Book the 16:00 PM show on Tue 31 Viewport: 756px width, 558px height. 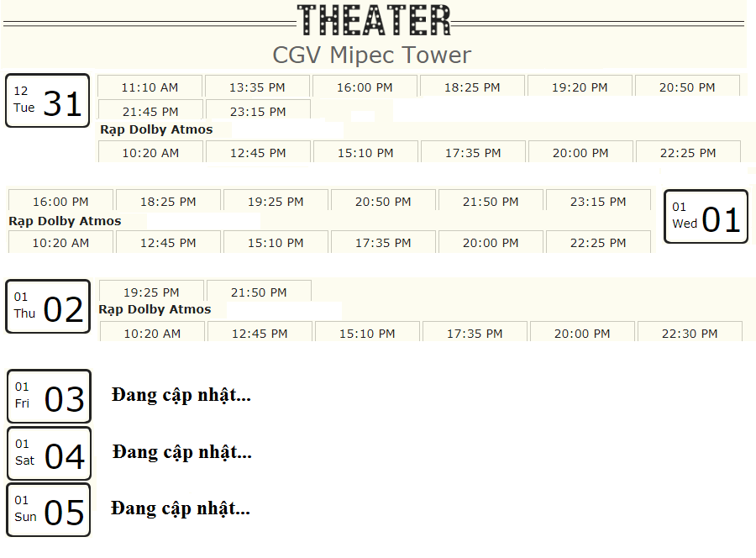[x=365, y=87]
